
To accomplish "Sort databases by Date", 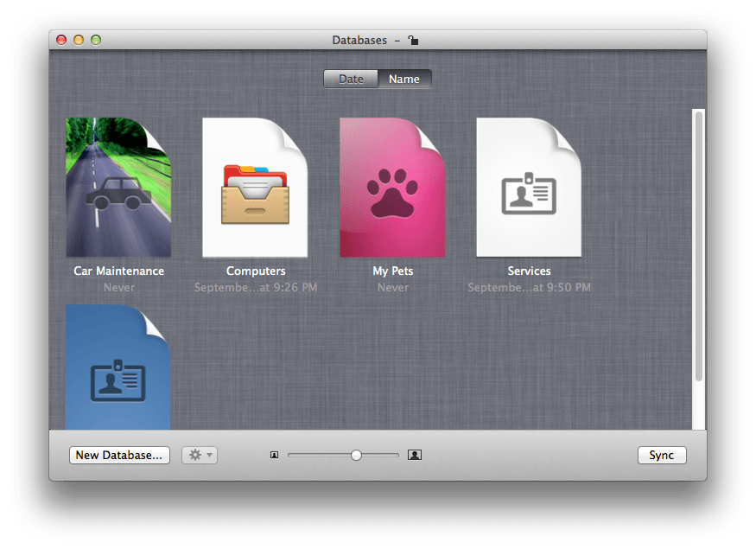I will tap(351, 80).
